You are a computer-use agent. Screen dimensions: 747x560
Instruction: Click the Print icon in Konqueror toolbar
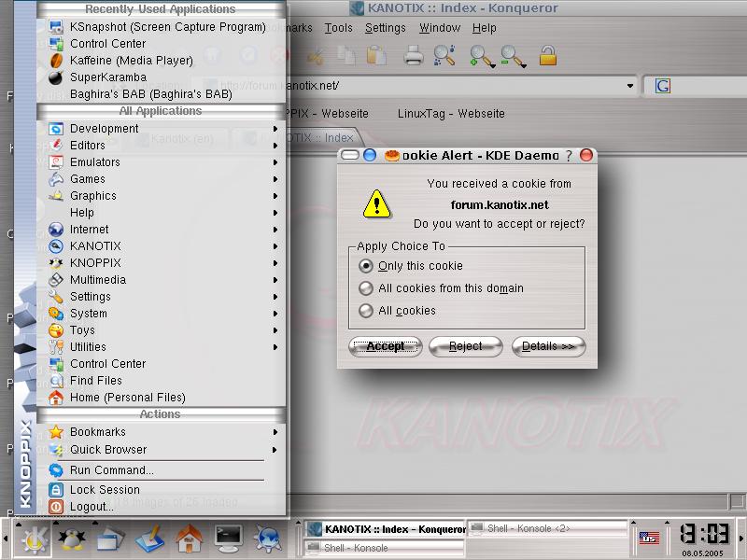coord(413,56)
